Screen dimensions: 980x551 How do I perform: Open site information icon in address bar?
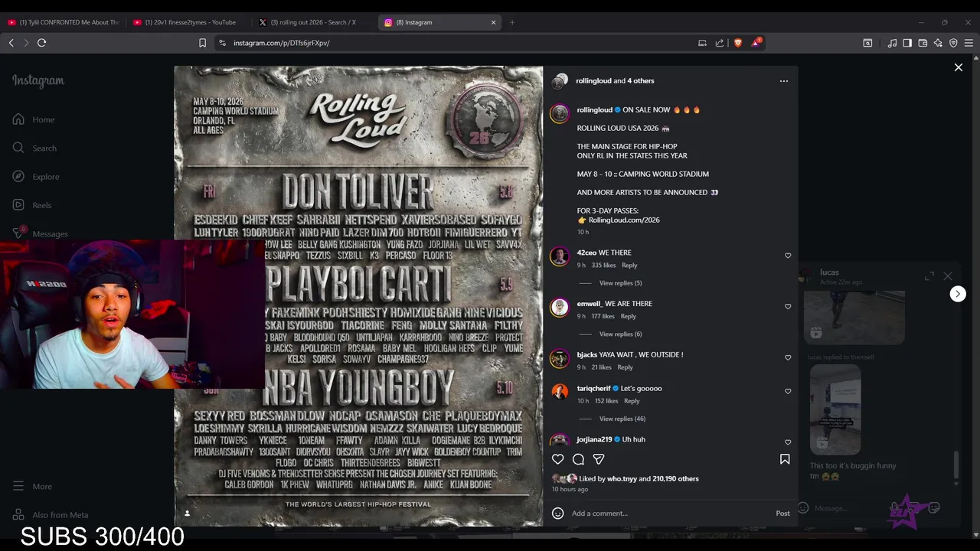222,43
